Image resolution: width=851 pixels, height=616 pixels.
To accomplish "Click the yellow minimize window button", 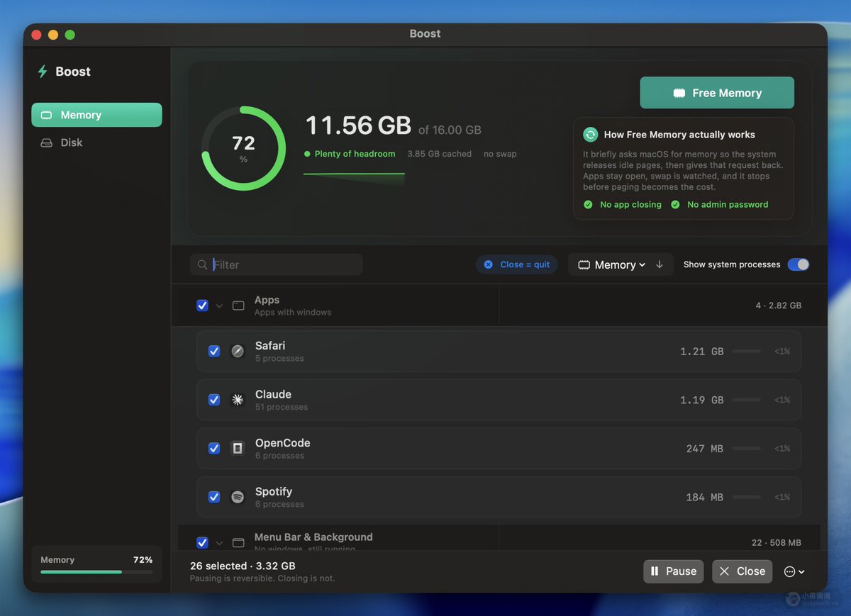I will click(53, 35).
